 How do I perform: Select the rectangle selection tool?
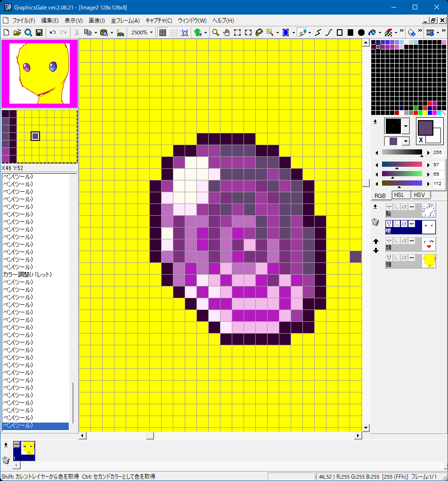[237, 33]
